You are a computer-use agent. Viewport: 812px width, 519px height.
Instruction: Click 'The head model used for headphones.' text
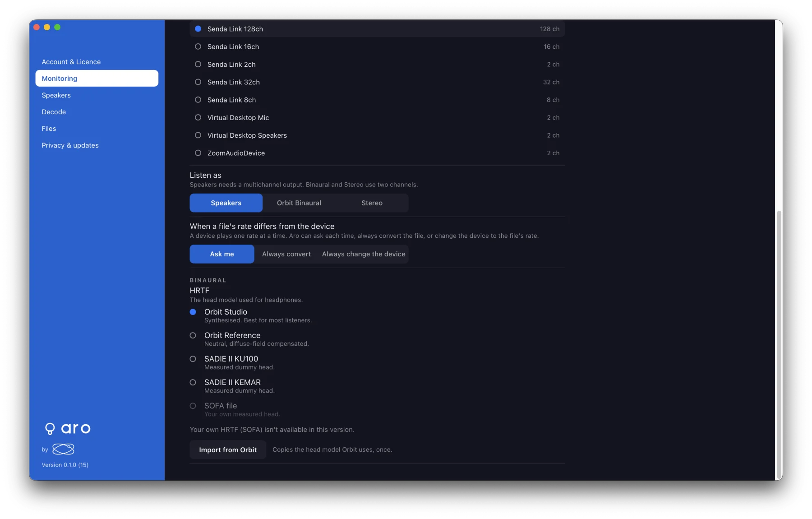pos(246,300)
